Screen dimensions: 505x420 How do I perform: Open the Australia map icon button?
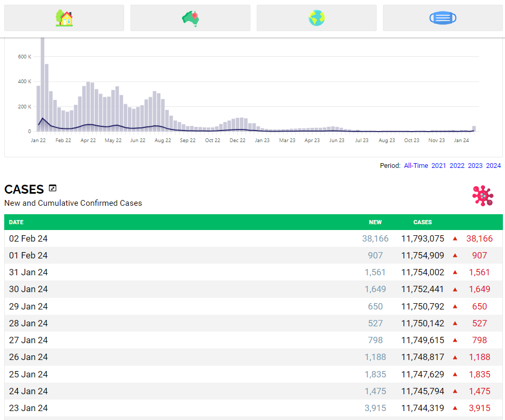190,18
